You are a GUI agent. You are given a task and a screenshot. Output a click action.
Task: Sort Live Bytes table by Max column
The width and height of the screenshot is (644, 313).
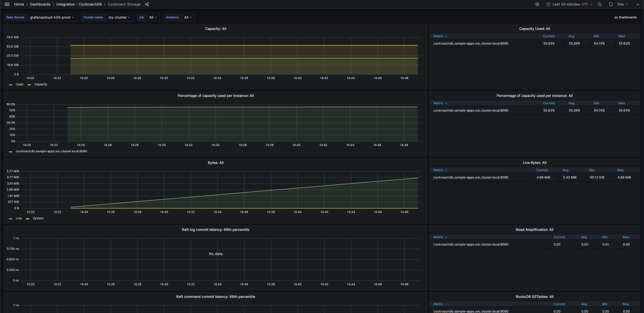(620, 170)
